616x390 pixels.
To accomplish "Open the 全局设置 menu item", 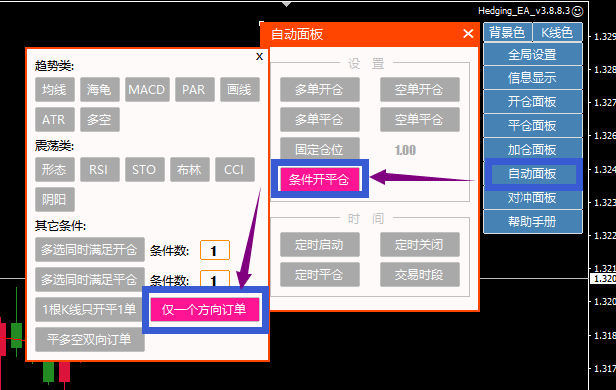I will [x=532, y=54].
